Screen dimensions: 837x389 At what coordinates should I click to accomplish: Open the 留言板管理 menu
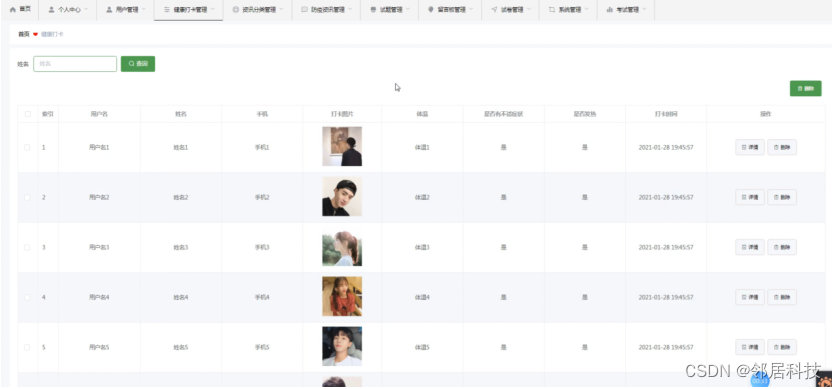(450, 10)
